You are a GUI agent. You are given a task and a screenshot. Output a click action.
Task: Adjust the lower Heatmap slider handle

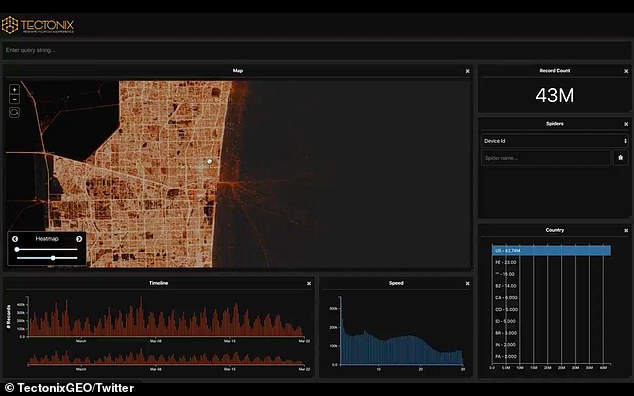[53, 258]
